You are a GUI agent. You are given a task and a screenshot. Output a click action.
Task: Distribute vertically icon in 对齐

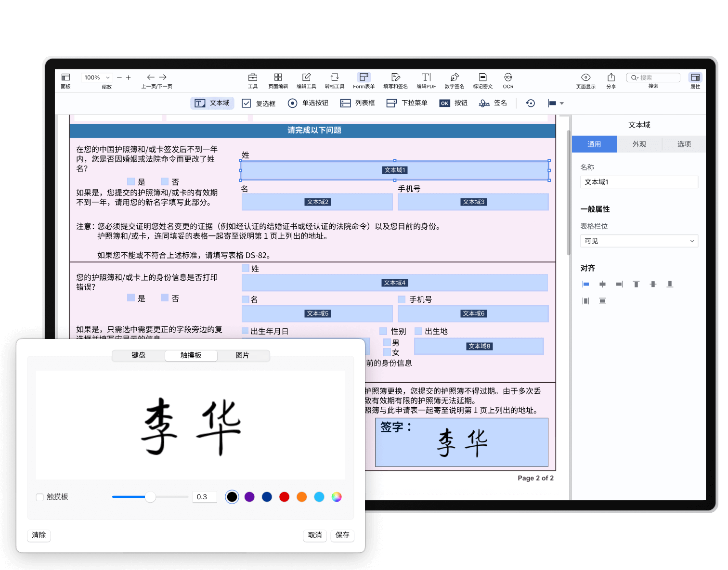[x=602, y=301]
